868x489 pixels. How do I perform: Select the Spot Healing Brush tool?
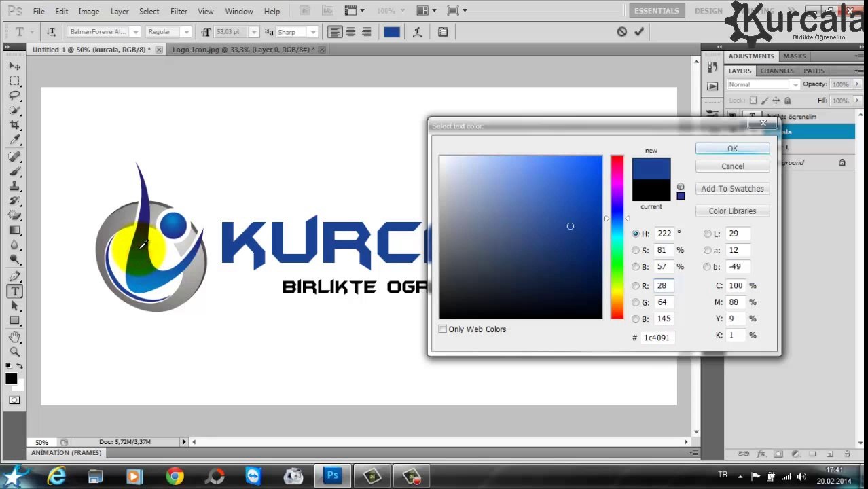tap(15, 157)
